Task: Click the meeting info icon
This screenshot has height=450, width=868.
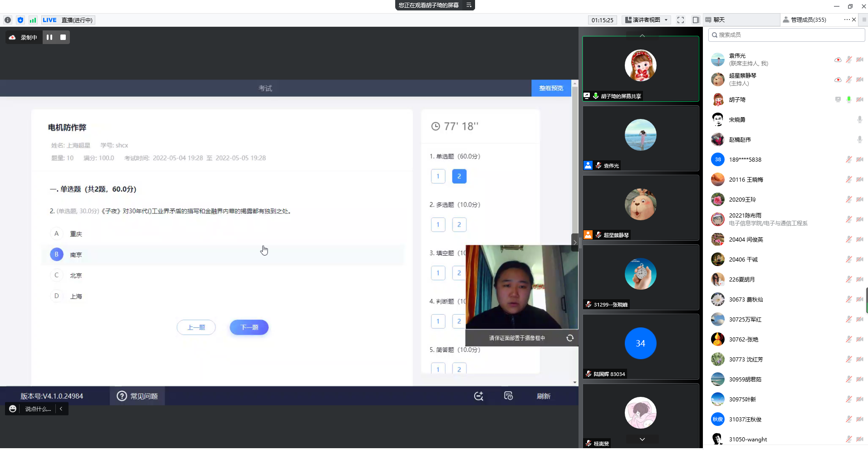Action: (x=8, y=20)
